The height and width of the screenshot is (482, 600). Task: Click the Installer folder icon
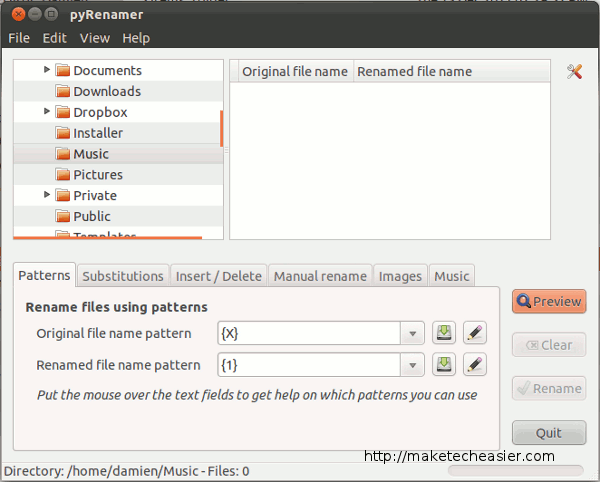[63, 133]
